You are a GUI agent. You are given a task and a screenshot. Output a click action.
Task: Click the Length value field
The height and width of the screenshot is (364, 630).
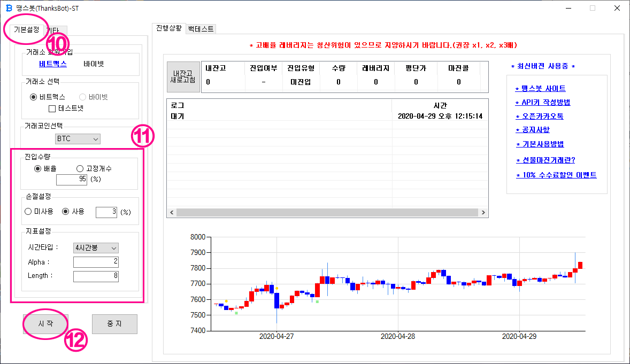click(96, 276)
